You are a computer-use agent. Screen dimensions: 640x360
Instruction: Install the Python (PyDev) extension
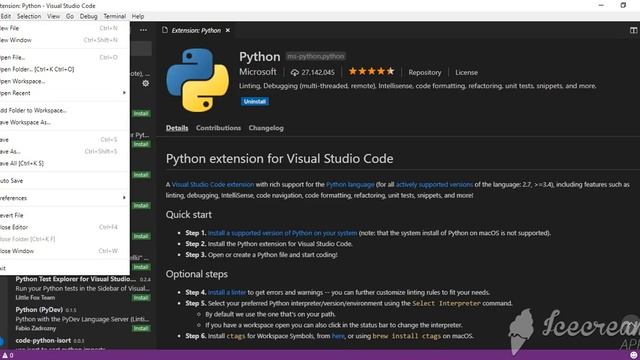[141, 328]
